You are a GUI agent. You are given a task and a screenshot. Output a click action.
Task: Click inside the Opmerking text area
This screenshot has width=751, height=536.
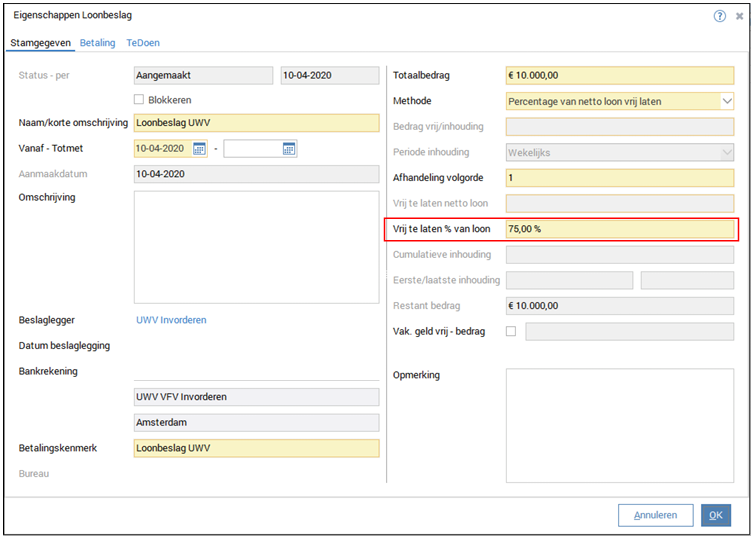[x=620, y=425]
